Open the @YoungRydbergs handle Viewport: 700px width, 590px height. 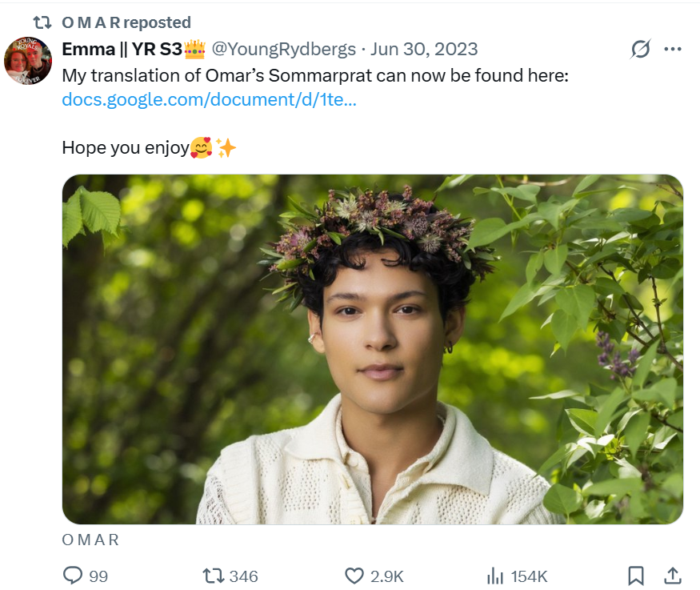click(x=282, y=49)
